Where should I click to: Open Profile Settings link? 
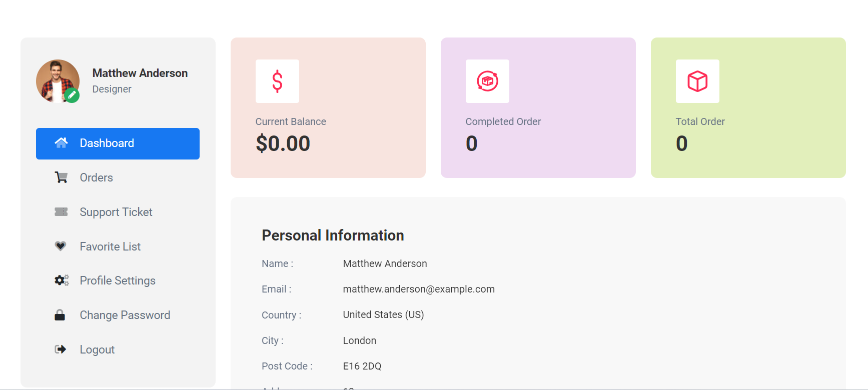tap(118, 280)
